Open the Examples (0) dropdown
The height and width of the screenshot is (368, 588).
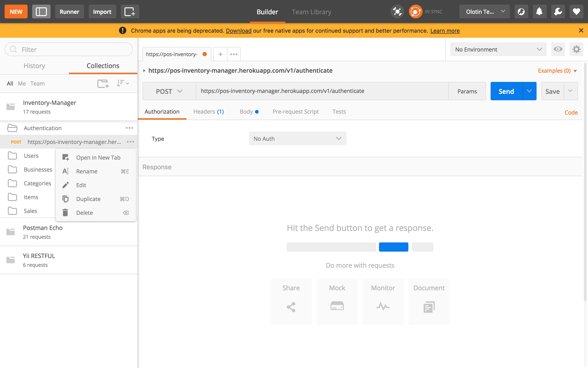(x=557, y=71)
